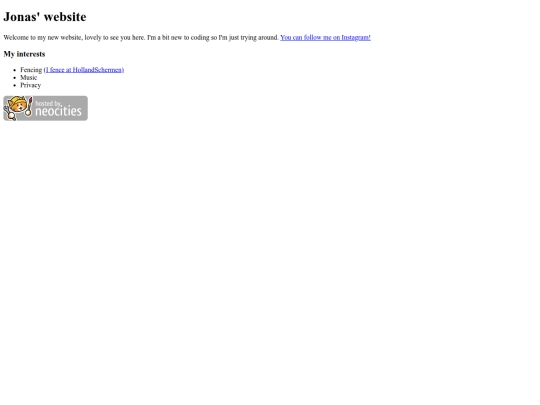Click the word "Fencing" in the interests list

pyautogui.click(x=31, y=70)
